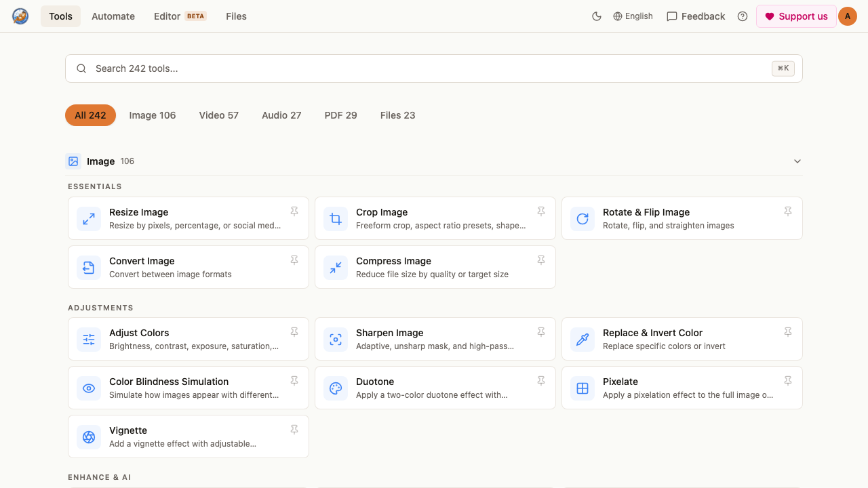
Task: Click the ⌘K shortcut badge
Action: coord(783,68)
